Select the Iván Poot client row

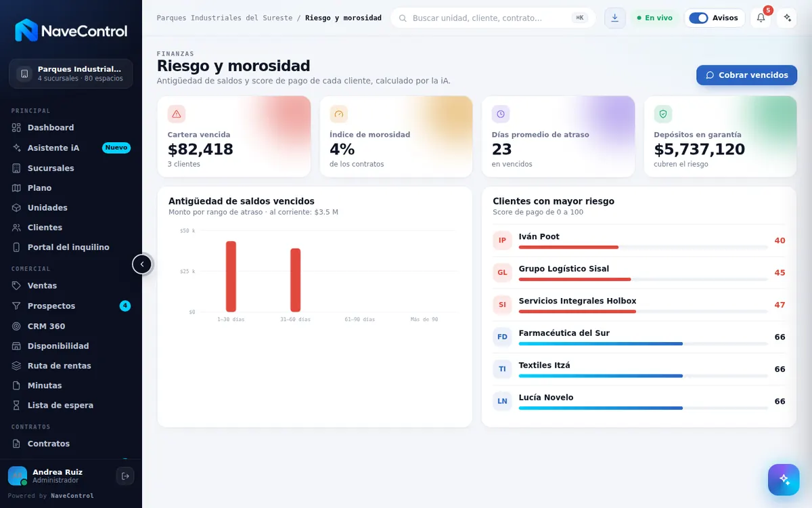639,240
